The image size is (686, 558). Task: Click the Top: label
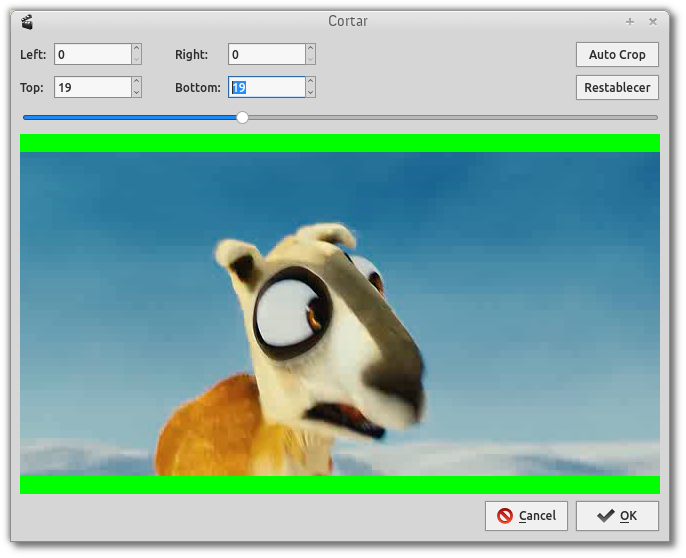coord(32,88)
